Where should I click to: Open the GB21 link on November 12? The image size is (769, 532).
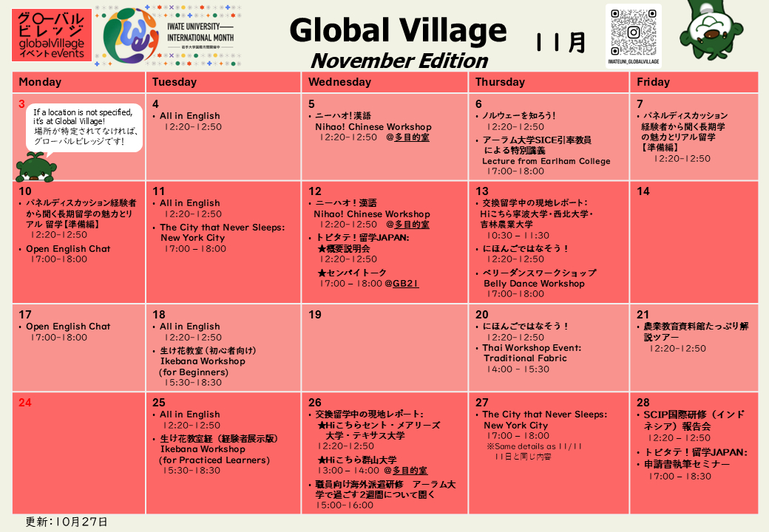(405, 283)
